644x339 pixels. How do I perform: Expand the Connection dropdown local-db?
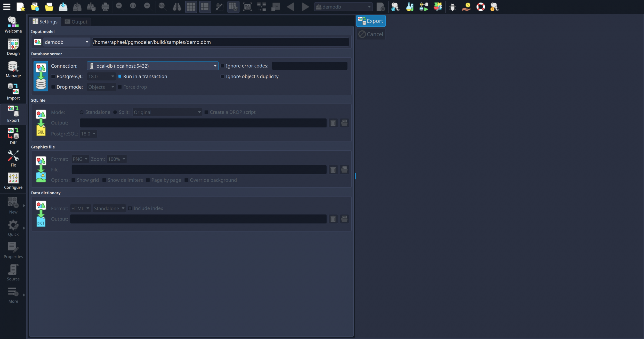[x=152, y=66]
